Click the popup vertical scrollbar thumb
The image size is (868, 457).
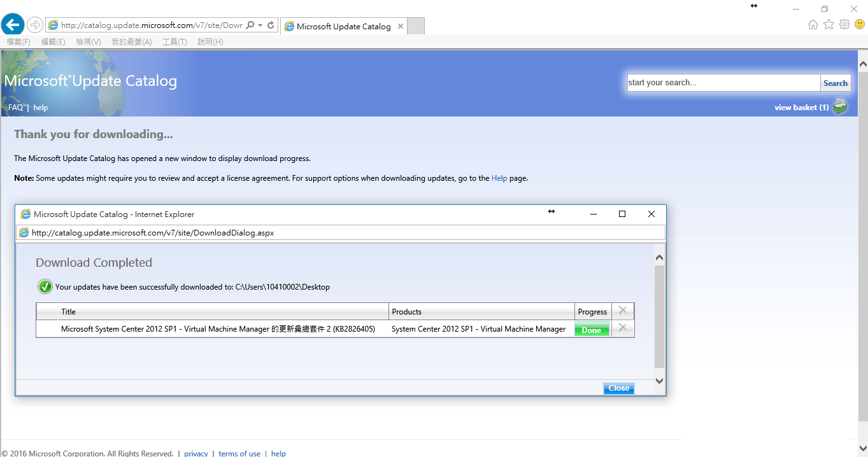pyautogui.click(x=659, y=317)
